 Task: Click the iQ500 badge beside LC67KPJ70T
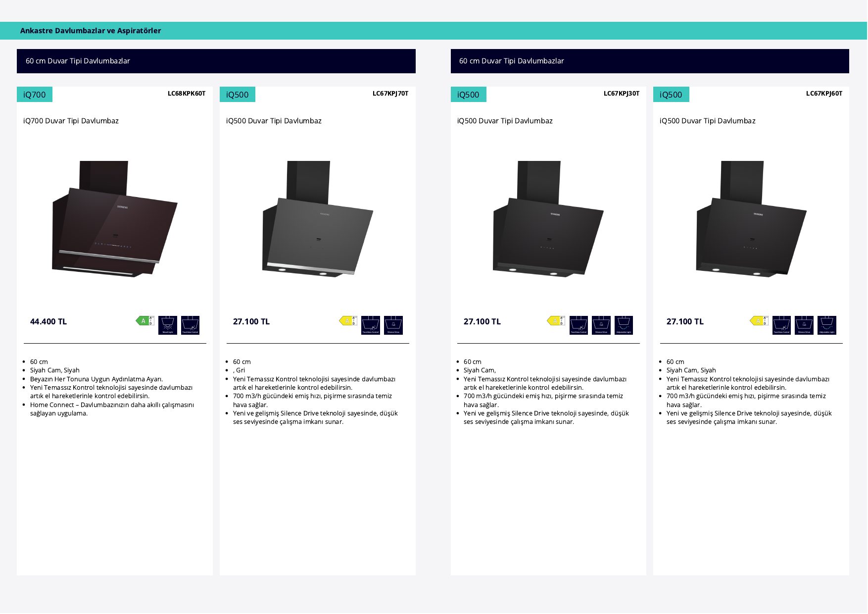point(238,95)
